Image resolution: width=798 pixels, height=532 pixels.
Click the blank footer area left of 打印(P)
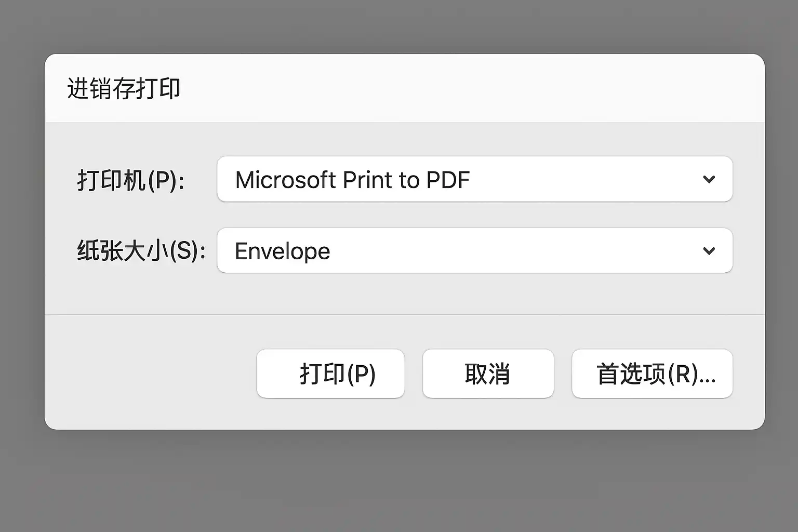[151, 374]
